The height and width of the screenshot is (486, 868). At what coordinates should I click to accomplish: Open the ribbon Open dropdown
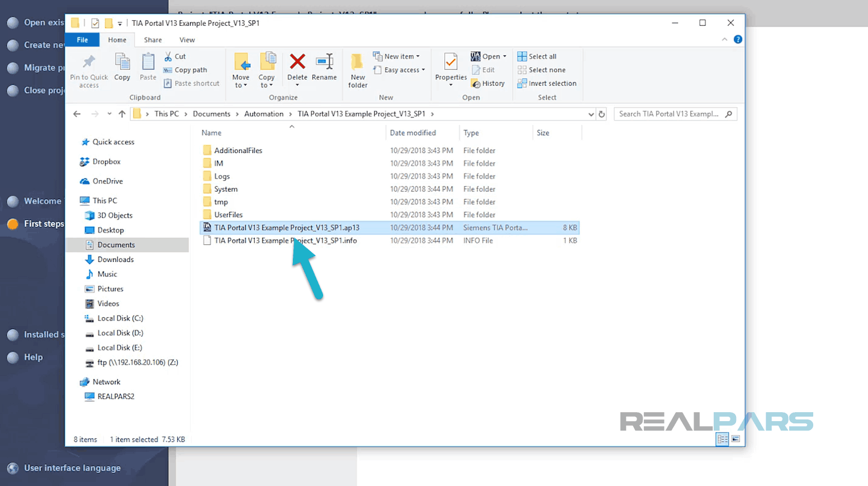pos(488,56)
